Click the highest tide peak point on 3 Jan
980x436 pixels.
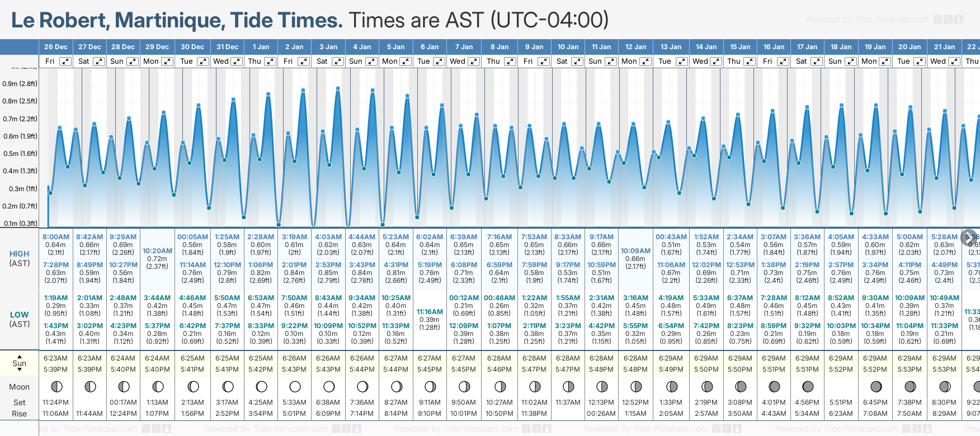coord(338,88)
